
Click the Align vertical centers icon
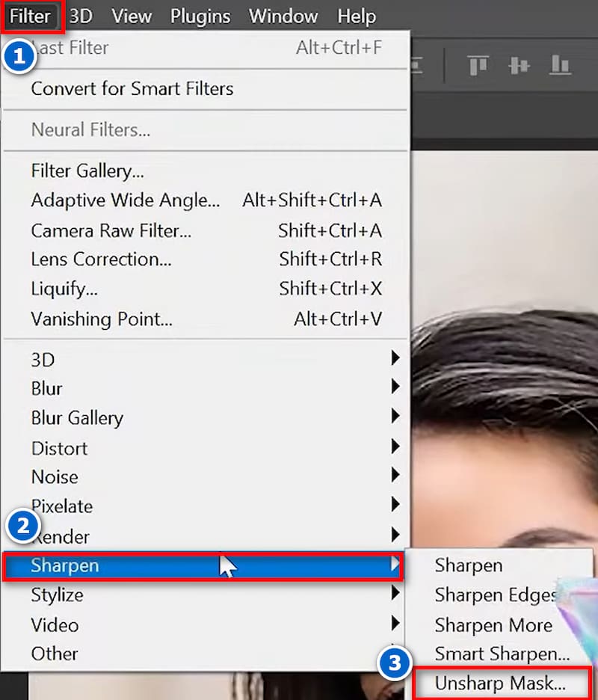(520, 65)
